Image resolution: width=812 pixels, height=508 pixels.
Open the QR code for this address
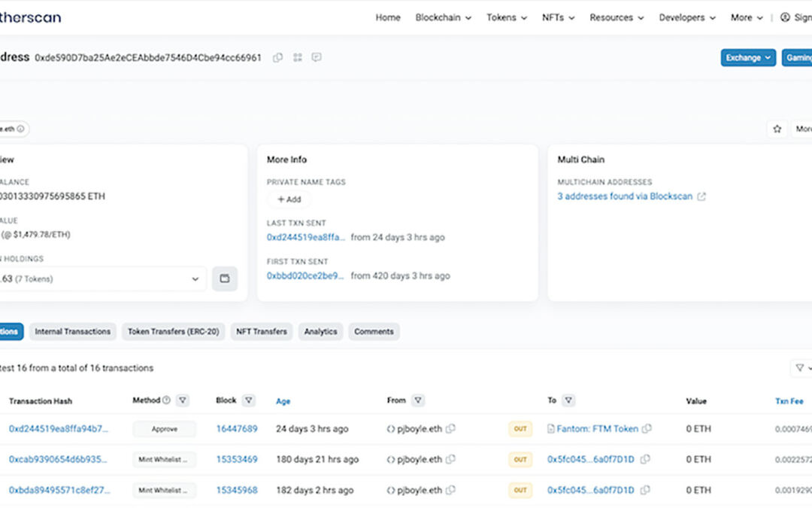[297, 57]
